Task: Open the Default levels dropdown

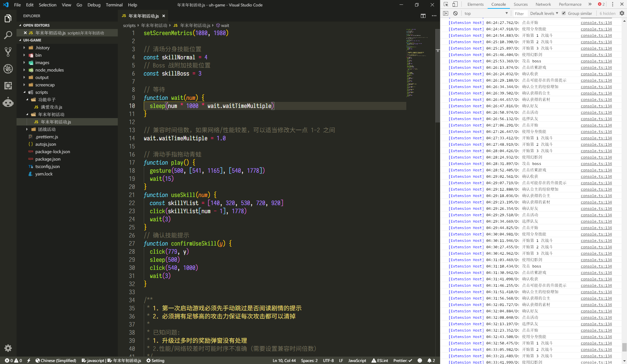Action: 544,13
